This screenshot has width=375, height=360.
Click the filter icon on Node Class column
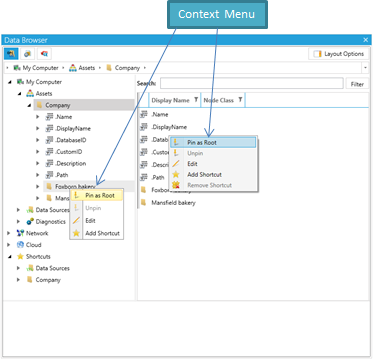coord(240,100)
